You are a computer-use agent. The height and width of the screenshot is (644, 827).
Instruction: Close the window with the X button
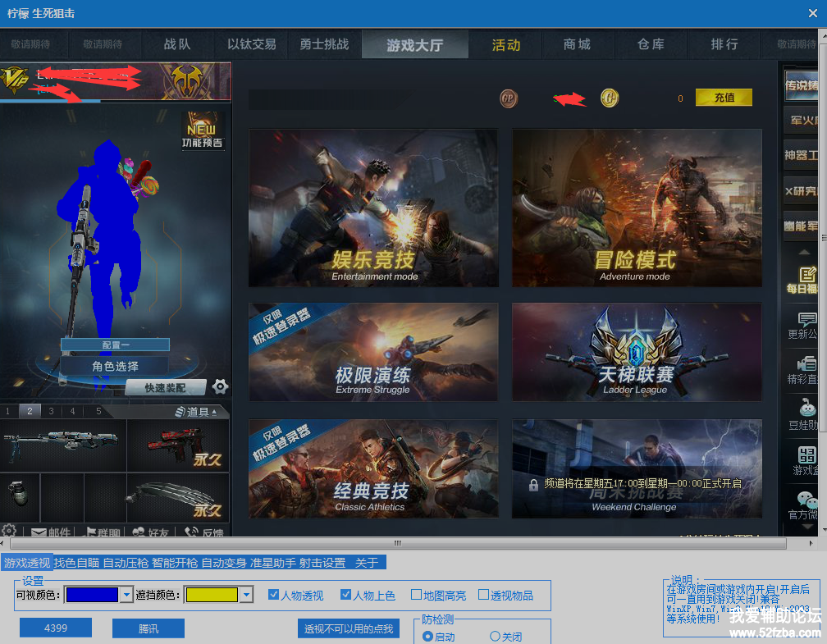[x=813, y=14]
